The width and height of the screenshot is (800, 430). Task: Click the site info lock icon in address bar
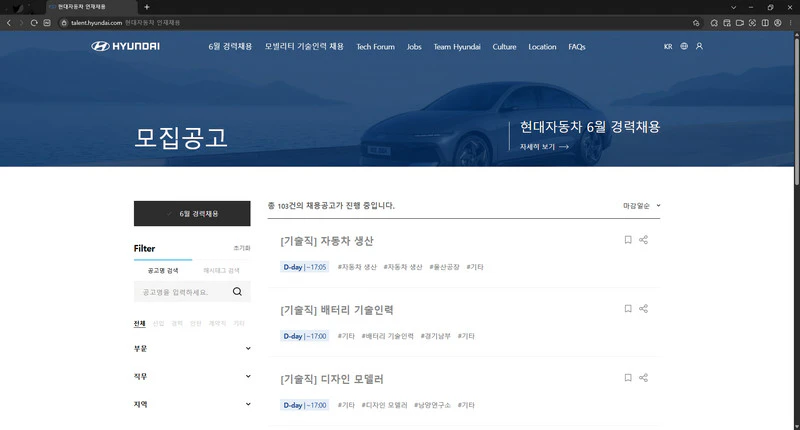(64, 22)
